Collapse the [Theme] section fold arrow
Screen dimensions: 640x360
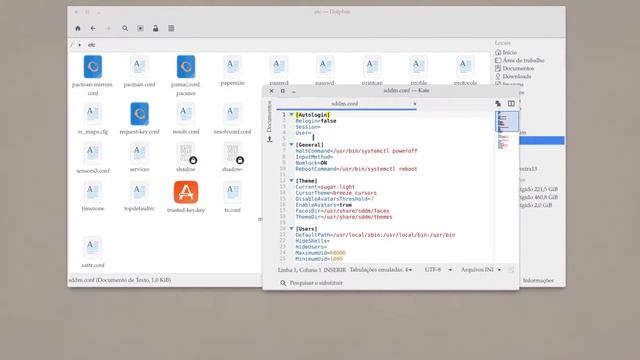pyautogui.click(x=291, y=180)
